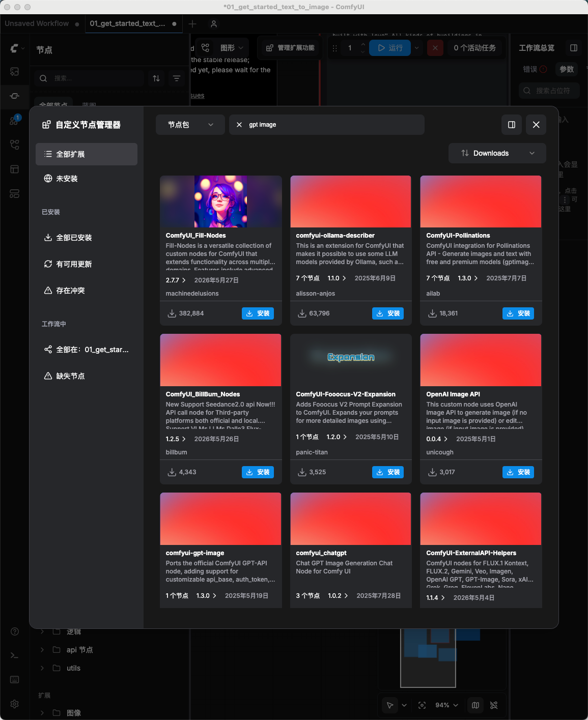Close the custom node manager dialog
Screen dimensions: 588x720
(536, 125)
